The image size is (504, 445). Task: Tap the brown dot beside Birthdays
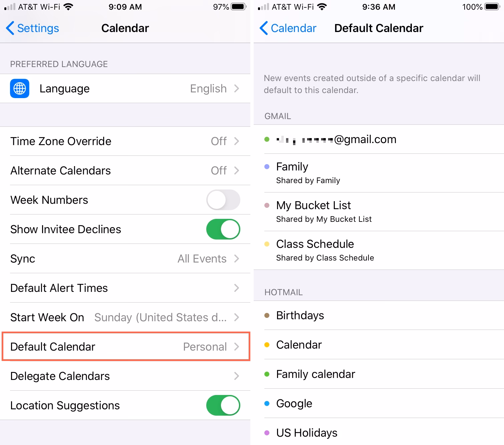pos(267,316)
